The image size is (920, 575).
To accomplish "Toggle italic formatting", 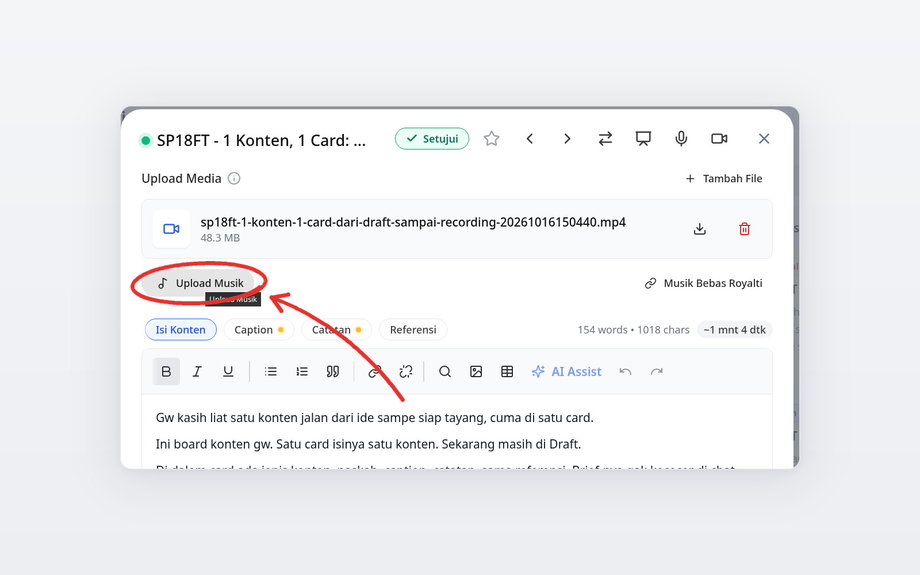I will (197, 371).
